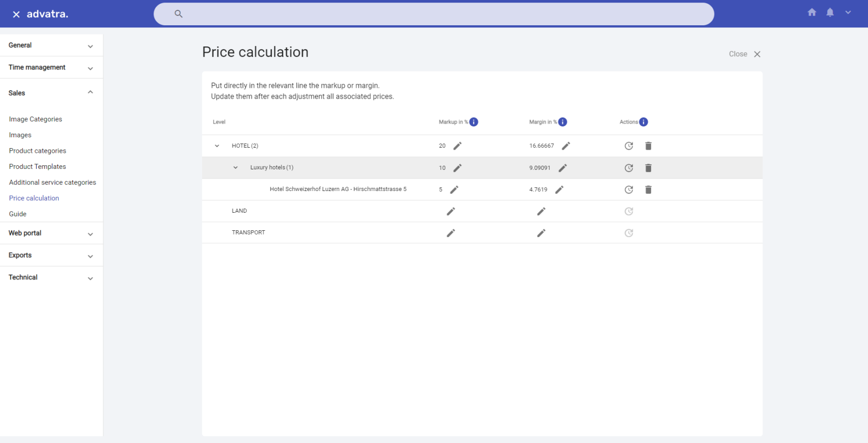The image size is (868, 443).
Task: Expand the Web portal section
Action: coord(52,233)
